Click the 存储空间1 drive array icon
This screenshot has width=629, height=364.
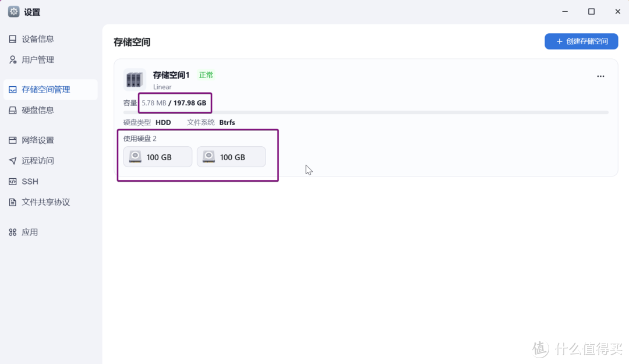pos(135,79)
